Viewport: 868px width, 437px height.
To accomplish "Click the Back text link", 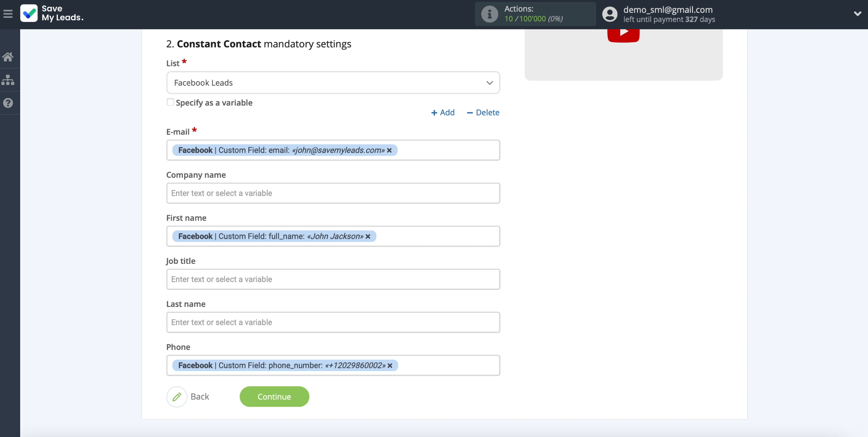I will click(x=200, y=397).
